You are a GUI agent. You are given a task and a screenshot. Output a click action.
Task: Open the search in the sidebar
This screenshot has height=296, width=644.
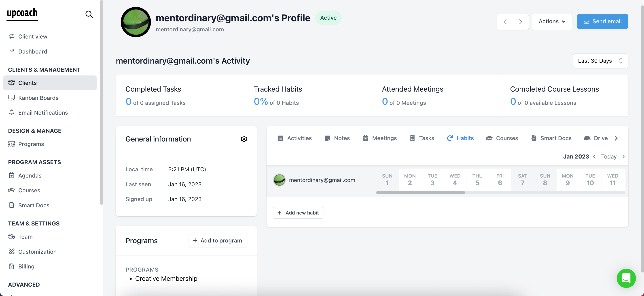pyautogui.click(x=89, y=14)
